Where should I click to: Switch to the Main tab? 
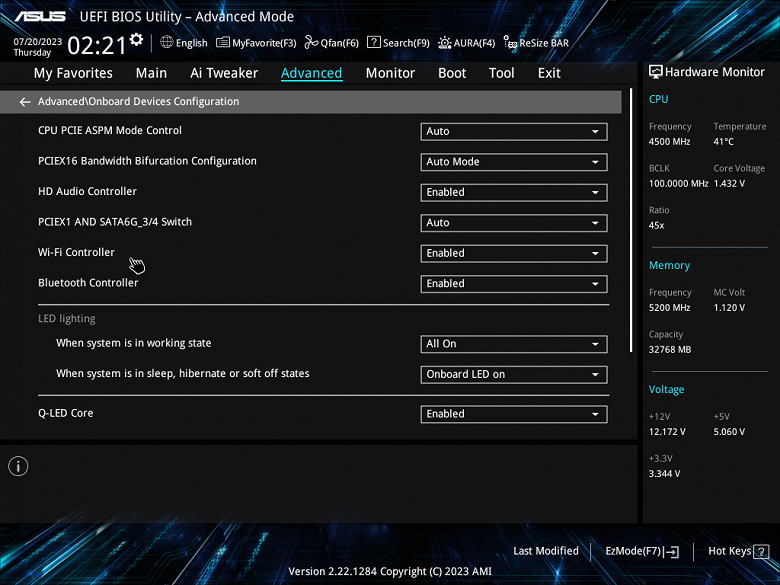pyautogui.click(x=151, y=73)
